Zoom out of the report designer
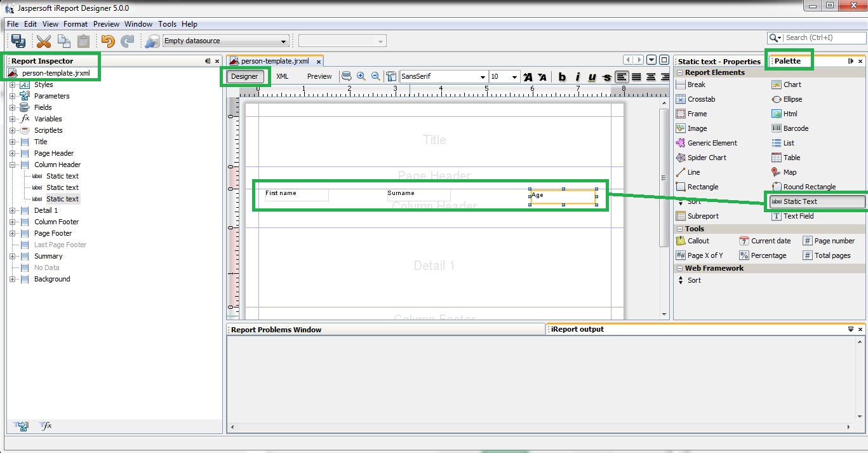Screen dimensions: 868x453 375,76
